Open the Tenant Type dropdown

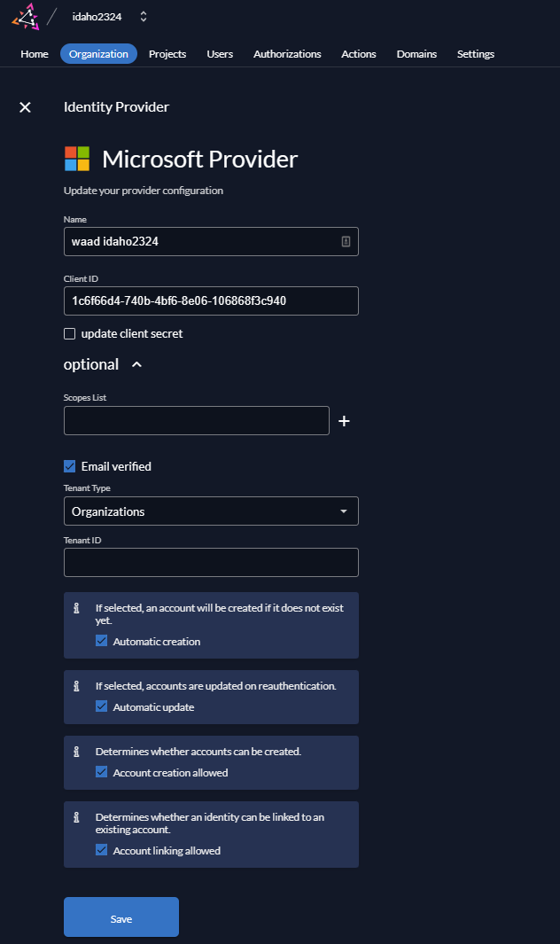click(211, 511)
